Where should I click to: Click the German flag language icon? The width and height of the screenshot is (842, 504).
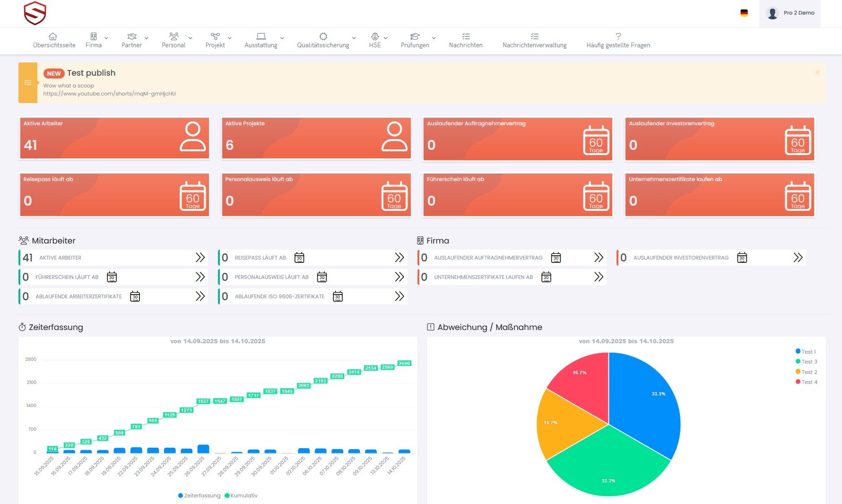pyautogui.click(x=744, y=13)
